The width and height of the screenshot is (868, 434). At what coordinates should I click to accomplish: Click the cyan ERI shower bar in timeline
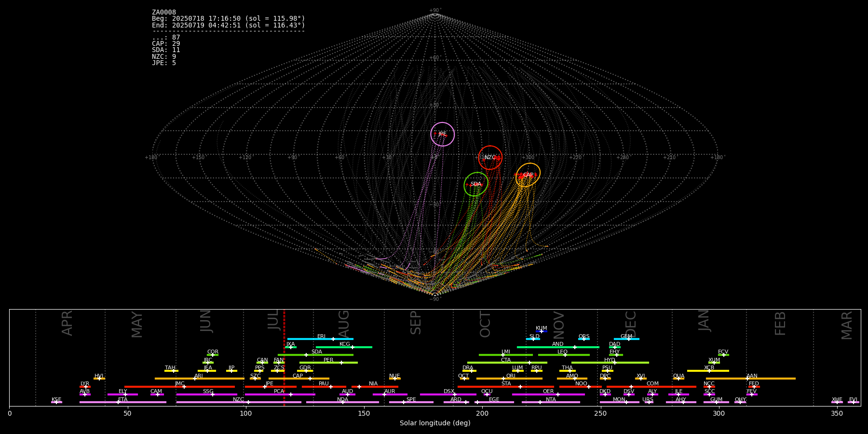(x=320, y=339)
